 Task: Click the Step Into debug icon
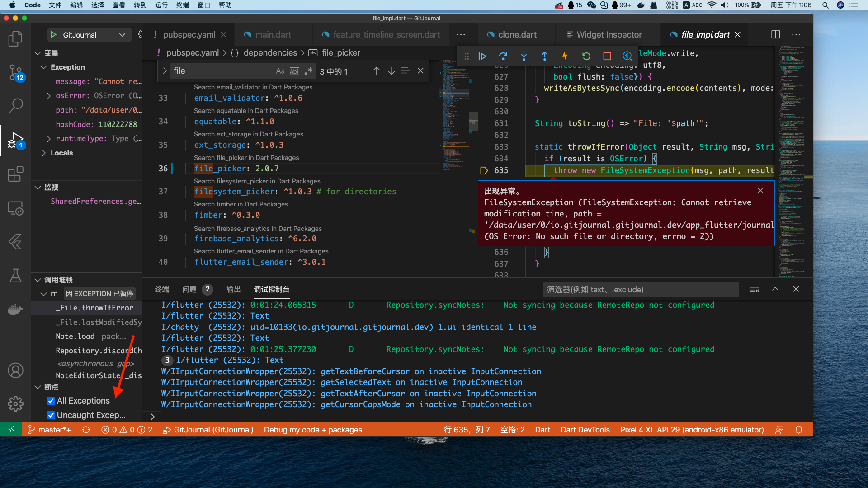tap(524, 56)
